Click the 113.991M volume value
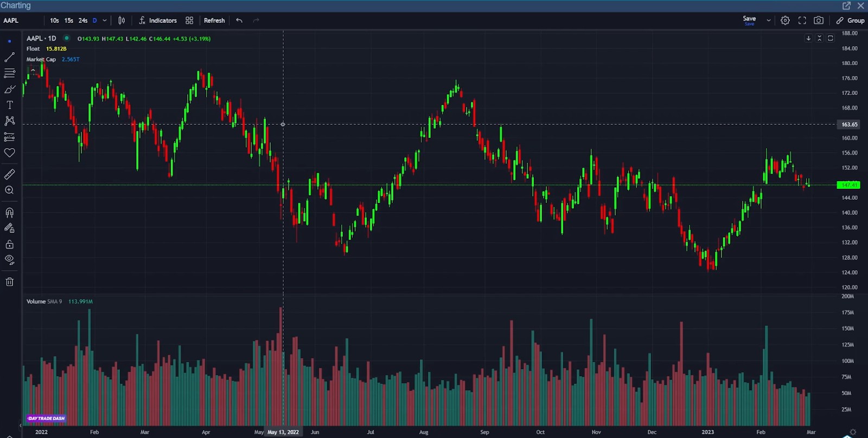Viewport: 868px width, 438px height. click(x=80, y=301)
